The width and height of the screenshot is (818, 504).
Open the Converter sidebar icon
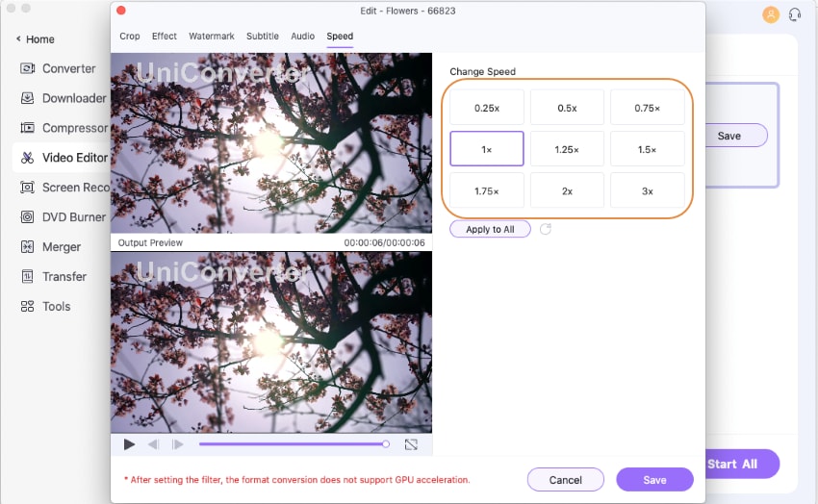pos(27,68)
